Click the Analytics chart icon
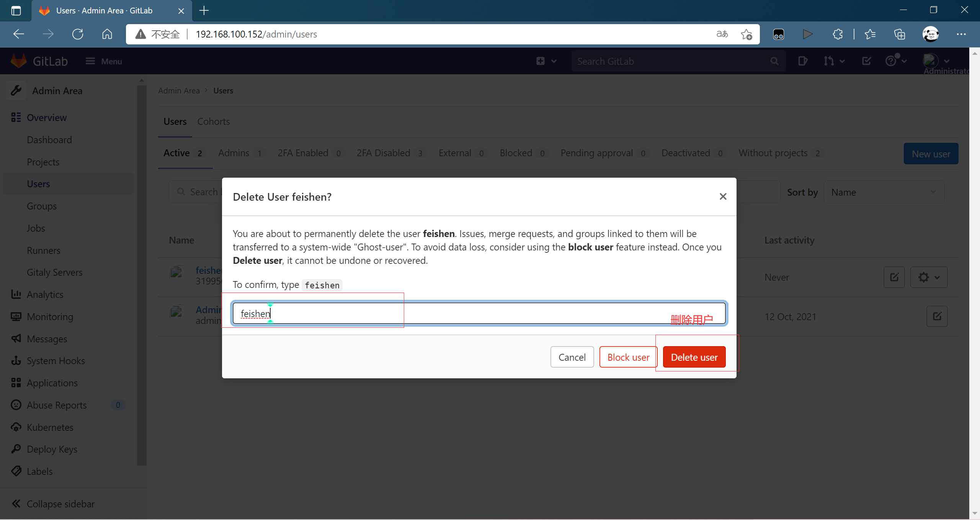 [16, 294]
